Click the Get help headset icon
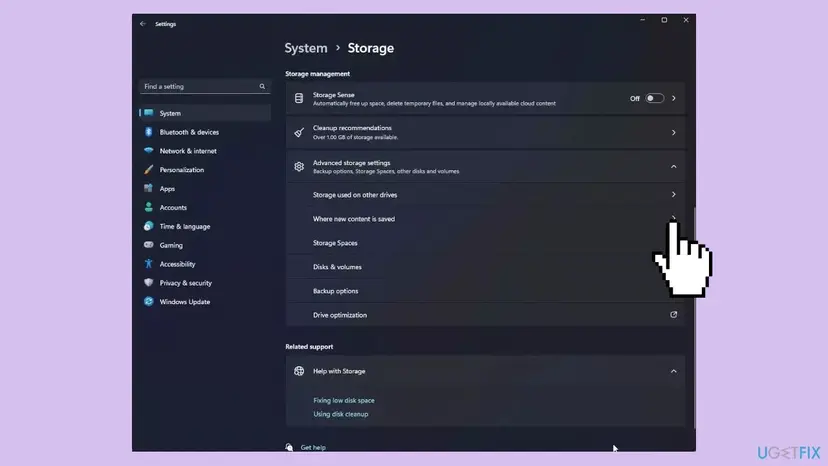 point(289,447)
